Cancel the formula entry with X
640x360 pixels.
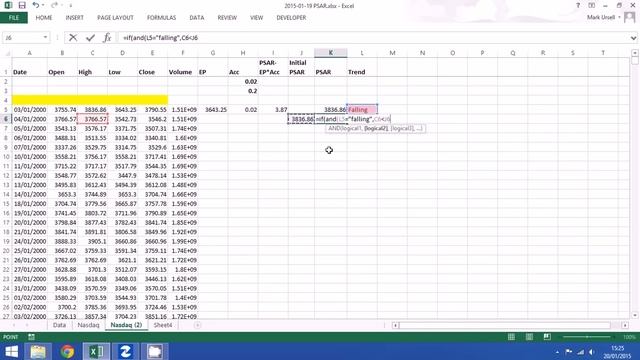[73, 38]
